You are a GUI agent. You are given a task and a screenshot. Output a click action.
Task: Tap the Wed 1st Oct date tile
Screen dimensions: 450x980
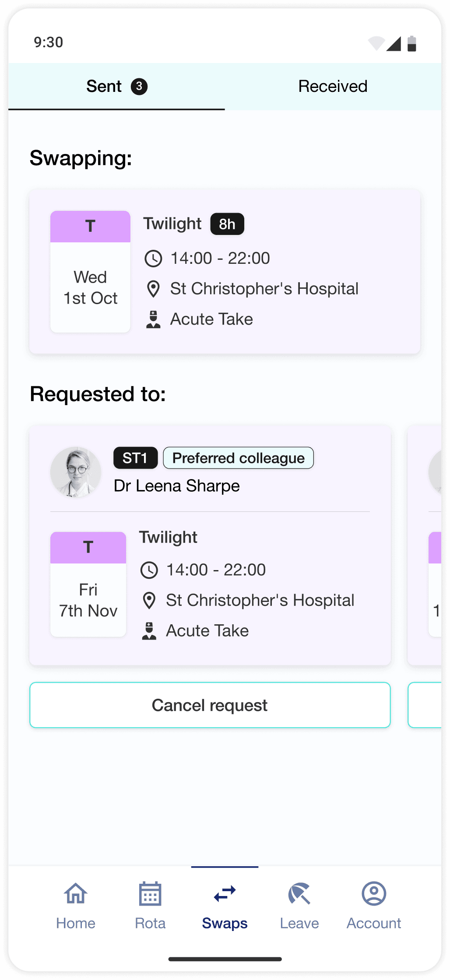90,272
